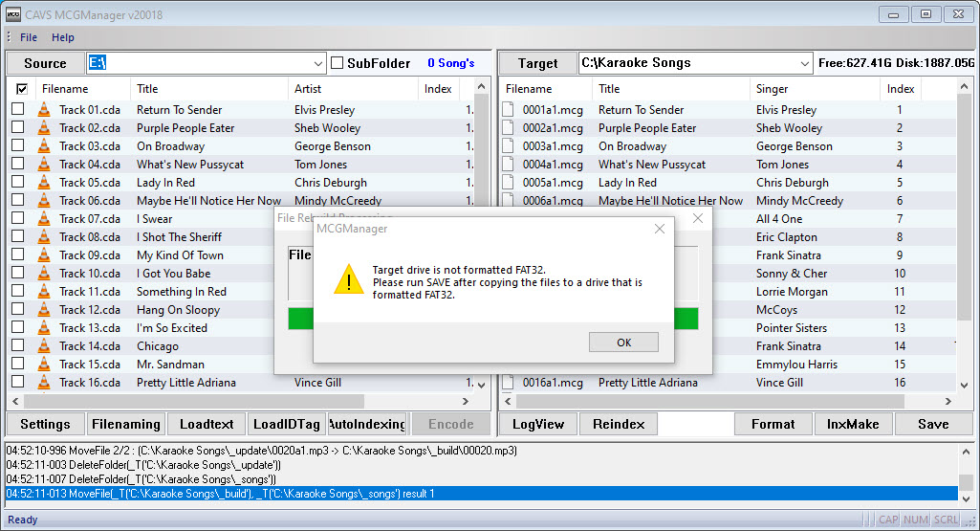Sort target list by Singer column header
The height and width of the screenshot is (531, 980).
[x=815, y=89]
